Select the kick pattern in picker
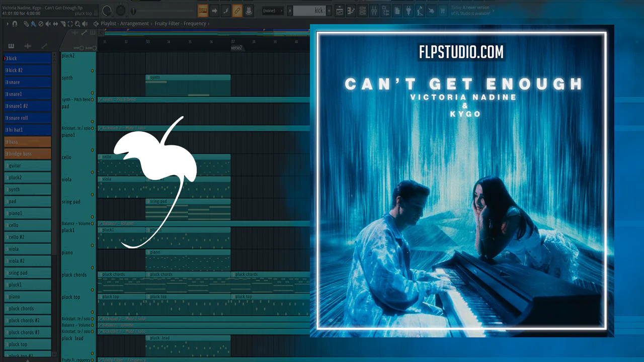Viewport: 644px width, 362px height. coord(28,58)
